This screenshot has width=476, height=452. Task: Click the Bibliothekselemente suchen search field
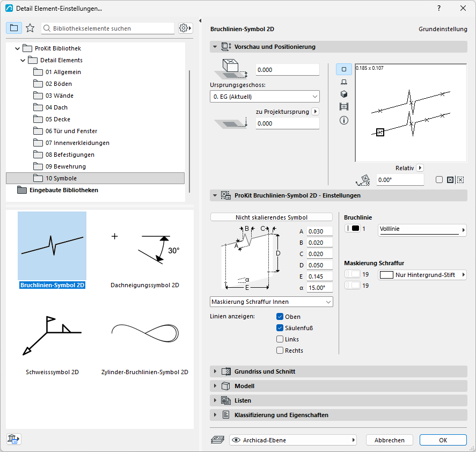108,28
